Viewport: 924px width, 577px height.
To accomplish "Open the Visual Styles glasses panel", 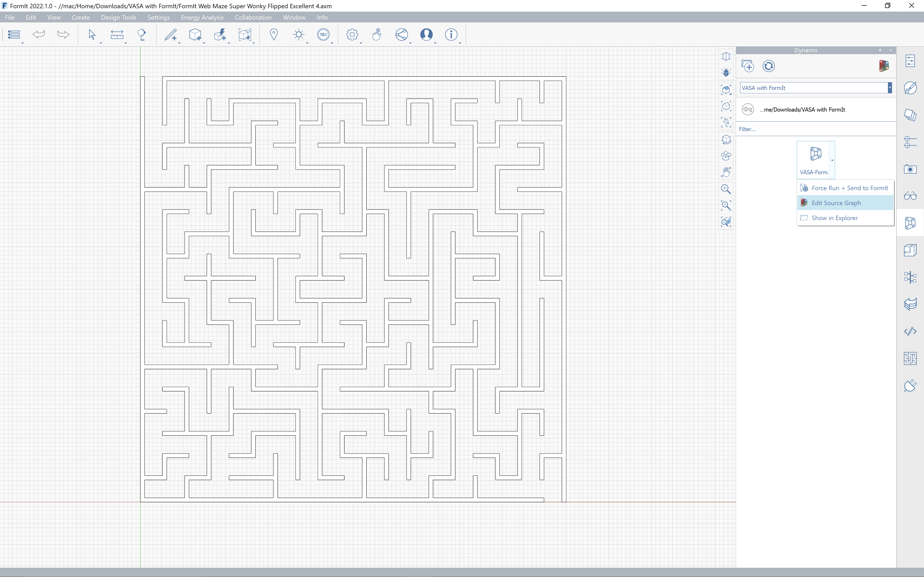I will tap(910, 196).
